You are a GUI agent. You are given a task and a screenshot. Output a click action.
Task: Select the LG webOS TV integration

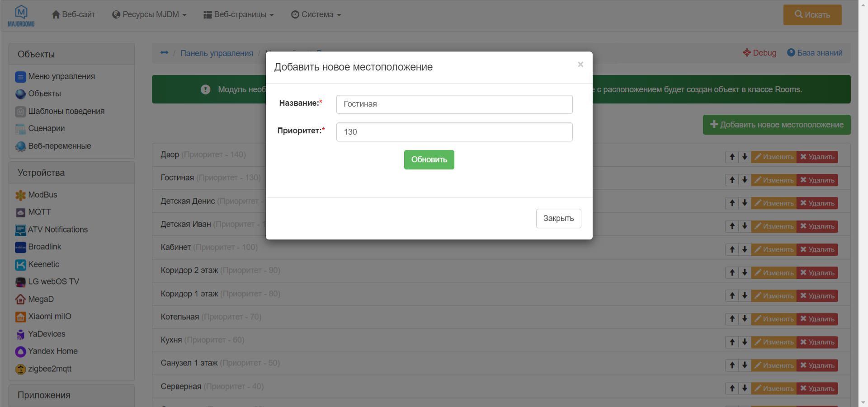point(53,281)
